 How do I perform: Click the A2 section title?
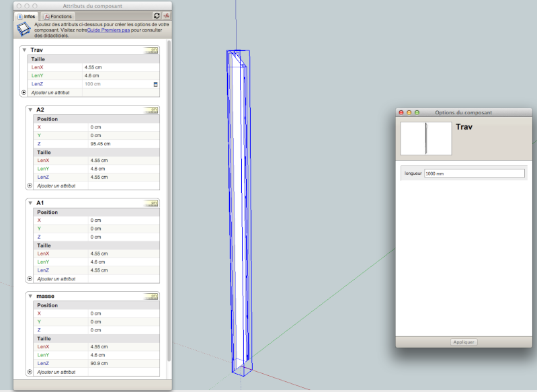tap(40, 110)
